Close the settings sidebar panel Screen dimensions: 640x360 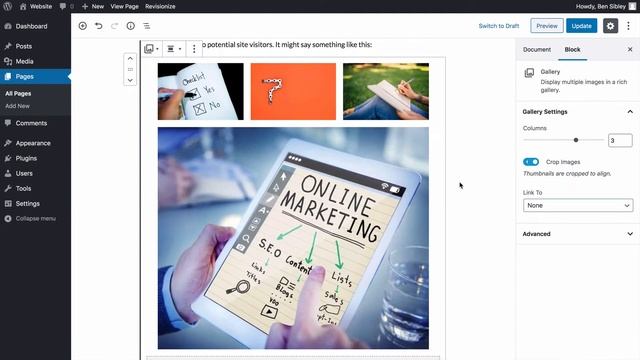coord(630,49)
